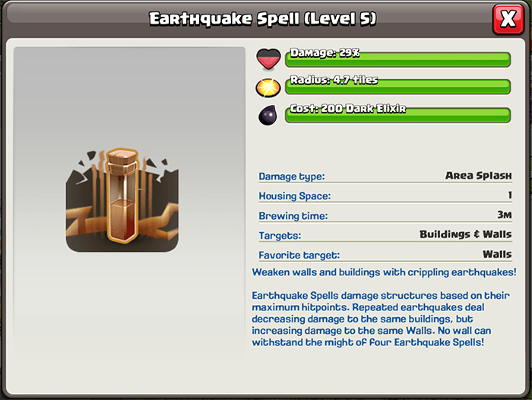
Task: Click the explosion radius icon
Action: click(268, 88)
